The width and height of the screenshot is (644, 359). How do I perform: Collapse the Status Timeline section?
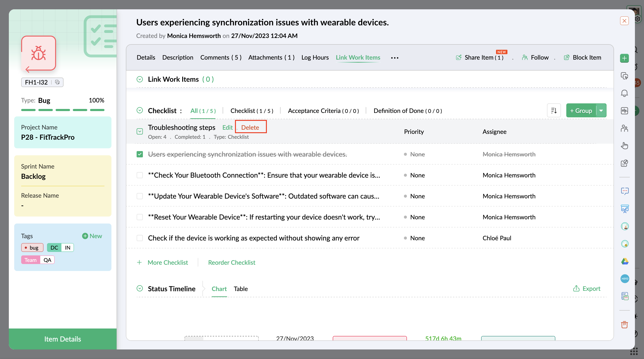pos(140,288)
